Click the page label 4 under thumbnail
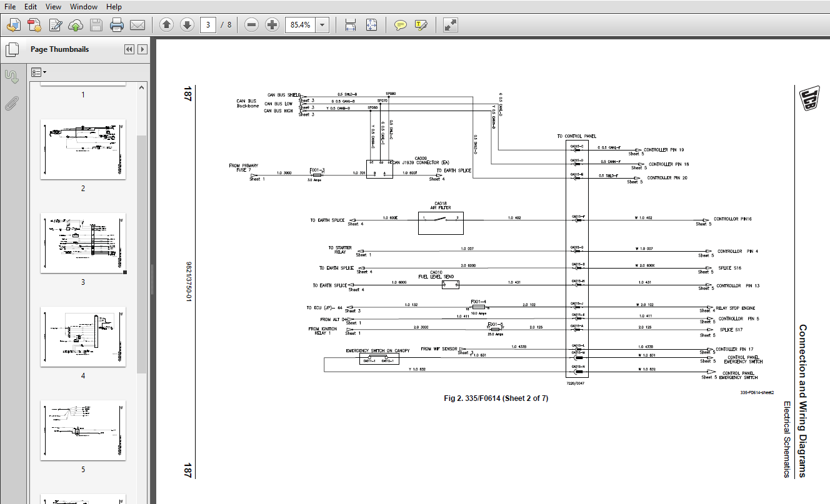This screenshot has width=830, height=504. pos(83,376)
